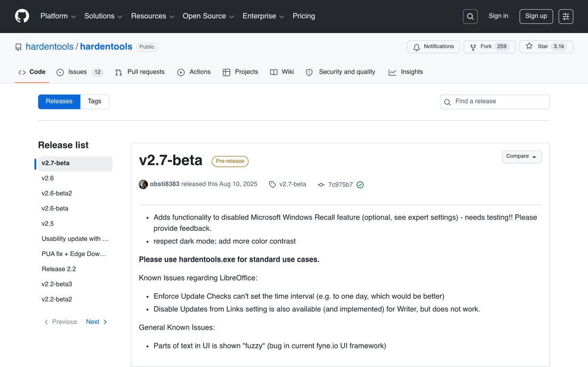Expand the Solutions menu
This screenshot has width=588, height=367.
point(103,16)
